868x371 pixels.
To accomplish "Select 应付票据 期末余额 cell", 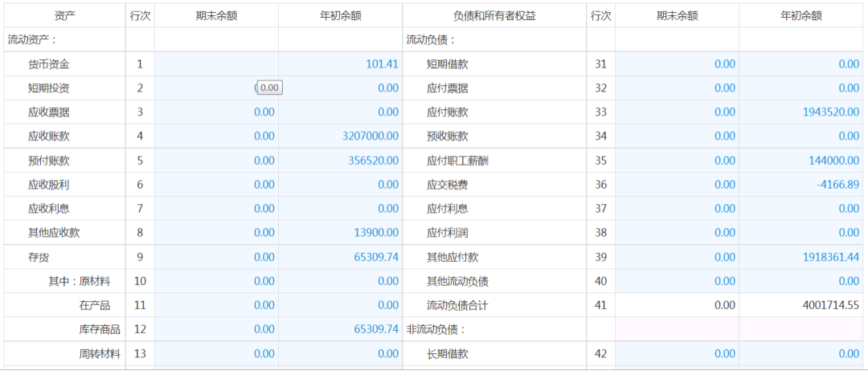I will tap(677, 88).
